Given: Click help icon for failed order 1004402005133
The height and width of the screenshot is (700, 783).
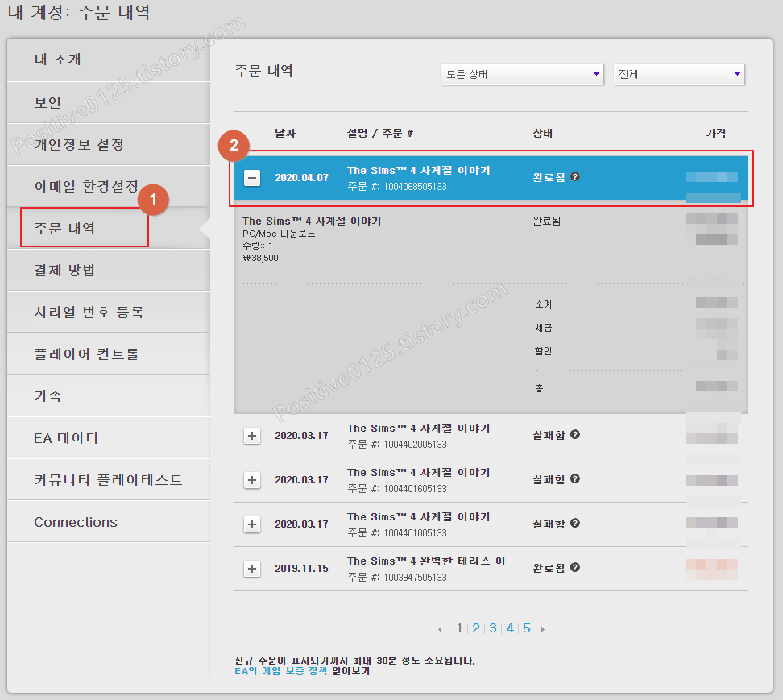Looking at the screenshot, I should click(x=575, y=434).
